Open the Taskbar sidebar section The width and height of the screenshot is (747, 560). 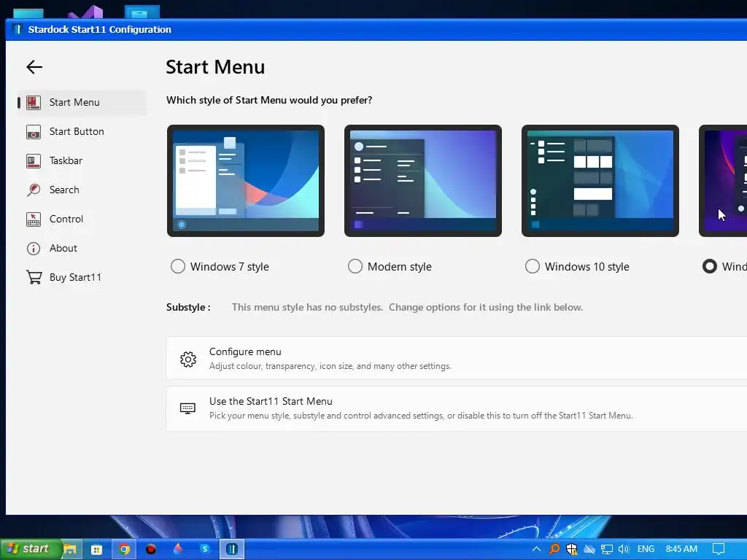[82, 160]
